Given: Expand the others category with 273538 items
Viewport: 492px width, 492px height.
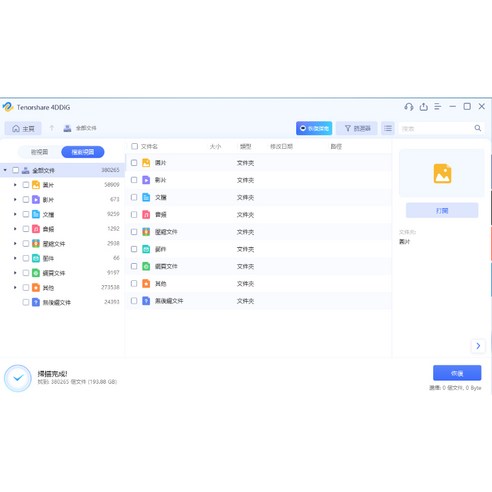Looking at the screenshot, I should pos(15,287).
